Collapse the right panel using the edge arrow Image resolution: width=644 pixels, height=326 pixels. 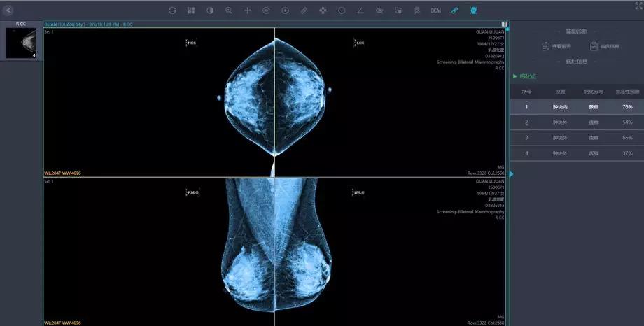(511, 173)
